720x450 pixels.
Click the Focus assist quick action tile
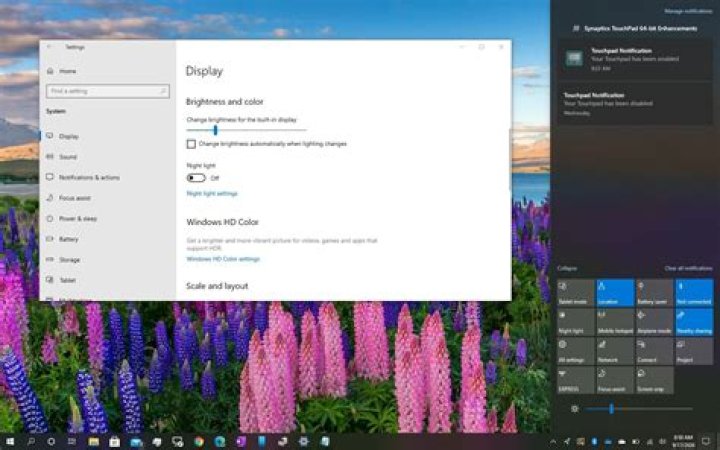click(x=615, y=380)
